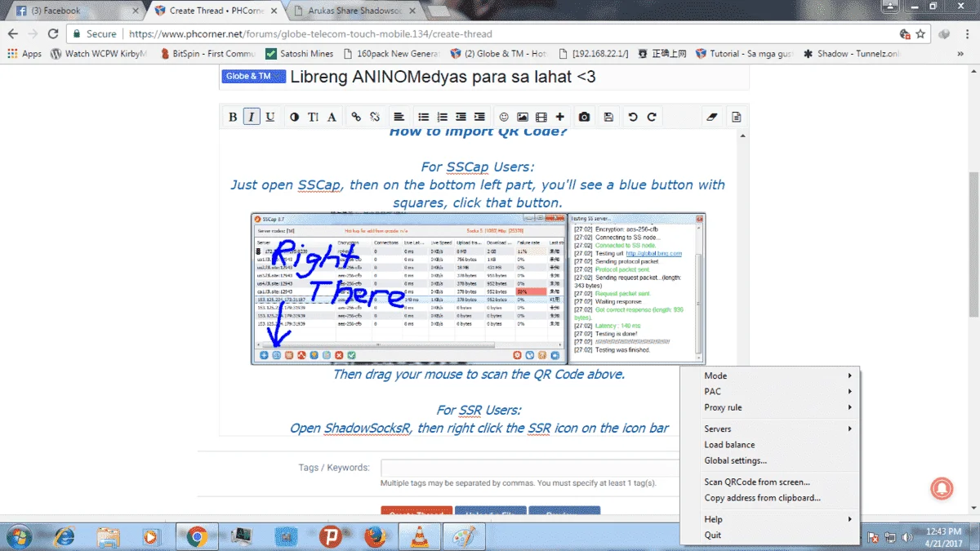The height and width of the screenshot is (551, 980).
Task: Click the plus insert icon
Action: pos(560,117)
